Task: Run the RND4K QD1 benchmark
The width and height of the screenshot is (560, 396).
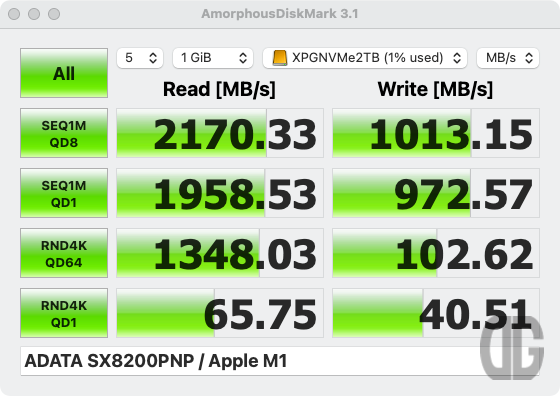Action: 64,313
